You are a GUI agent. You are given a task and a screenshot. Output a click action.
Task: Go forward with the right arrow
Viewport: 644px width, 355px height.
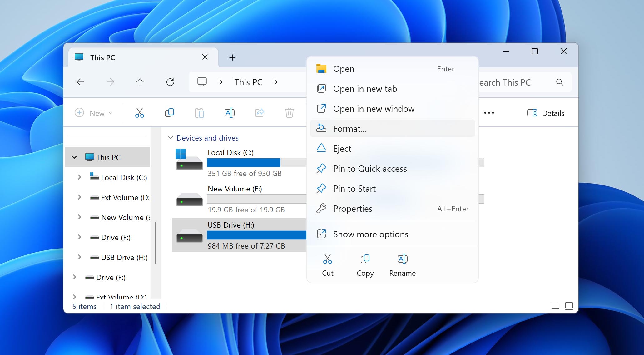[110, 82]
